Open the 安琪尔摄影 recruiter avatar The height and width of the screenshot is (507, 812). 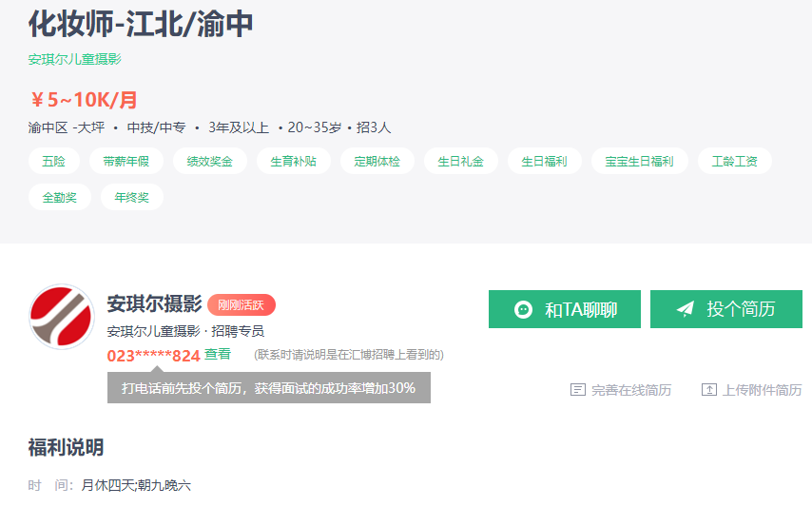pos(62,317)
